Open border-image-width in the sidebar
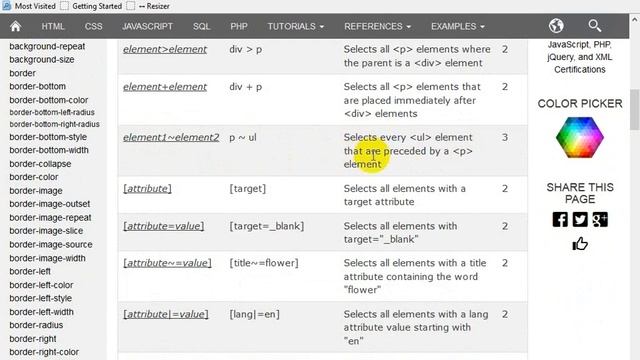 (x=47, y=258)
